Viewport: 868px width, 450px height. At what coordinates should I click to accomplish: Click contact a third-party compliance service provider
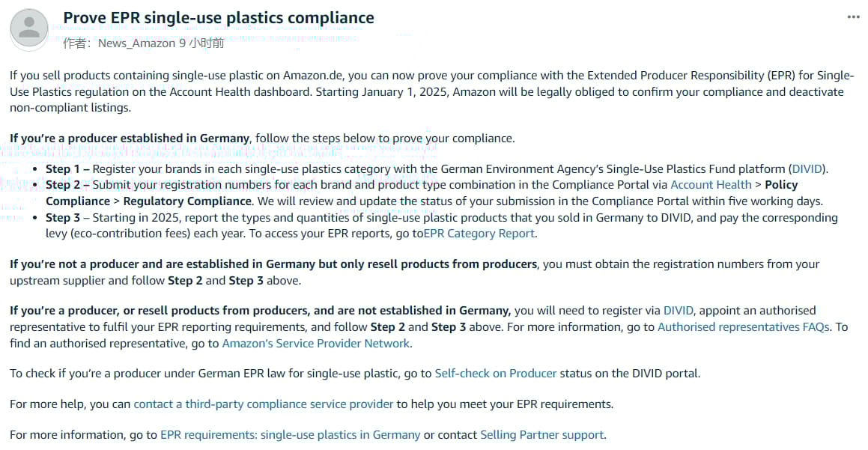click(264, 404)
